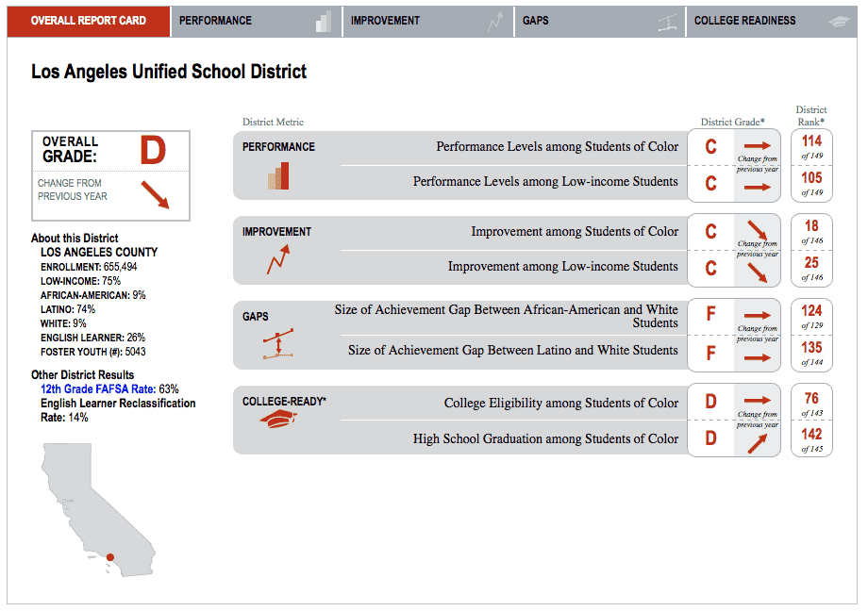
Task: Open the Overall Report Card tab
Action: click(x=89, y=21)
